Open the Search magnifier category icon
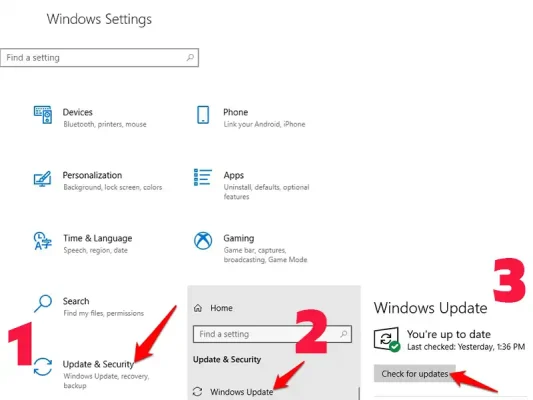Screen dimensions: 533x400 43,303
